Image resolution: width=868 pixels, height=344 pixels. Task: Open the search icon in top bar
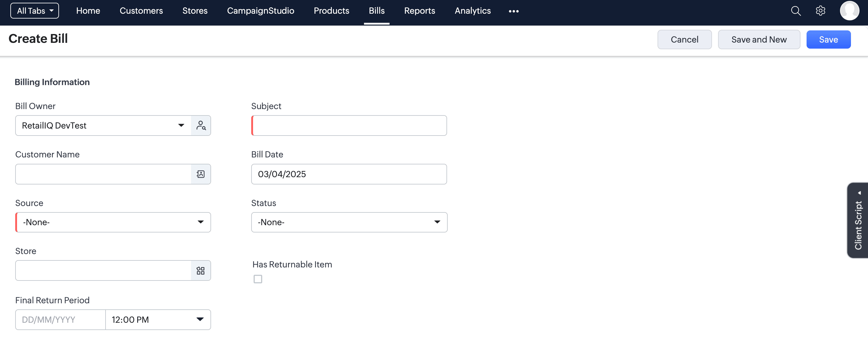pyautogui.click(x=796, y=11)
